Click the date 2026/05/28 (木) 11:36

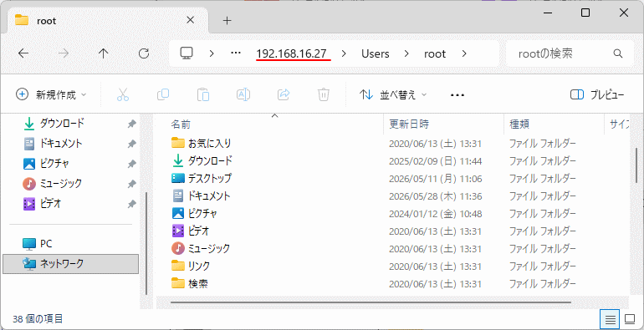[436, 196]
